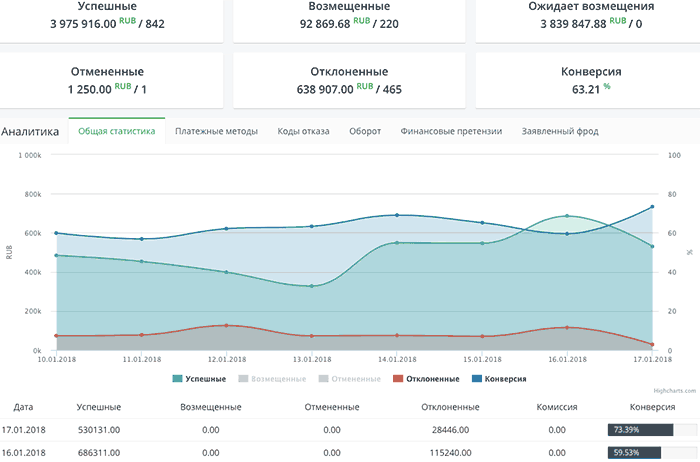Image resolution: width=700 pixels, height=462 pixels.
Task: Click the 11.01.2018 x-axis date label
Action: pos(142,359)
